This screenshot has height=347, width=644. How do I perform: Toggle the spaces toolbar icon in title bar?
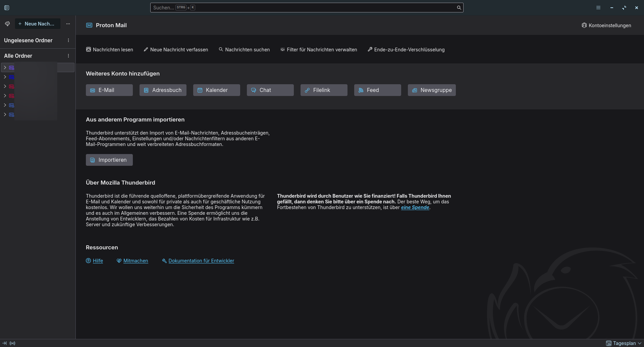coord(7,8)
